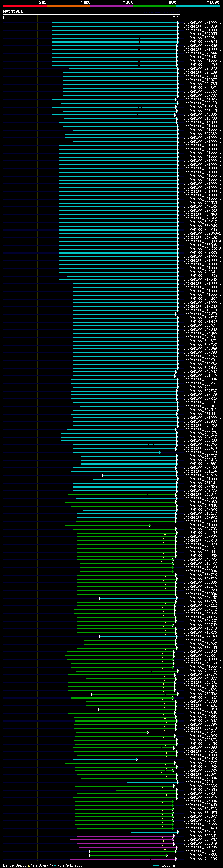
Task: Select the UniRef100_B9G6Y1 hit
Action: coord(200,88)
